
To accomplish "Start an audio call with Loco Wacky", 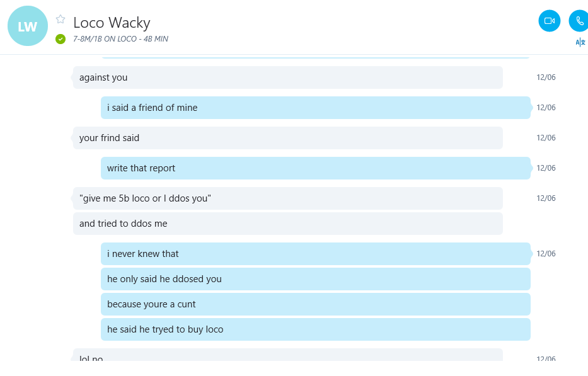I will (x=579, y=21).
